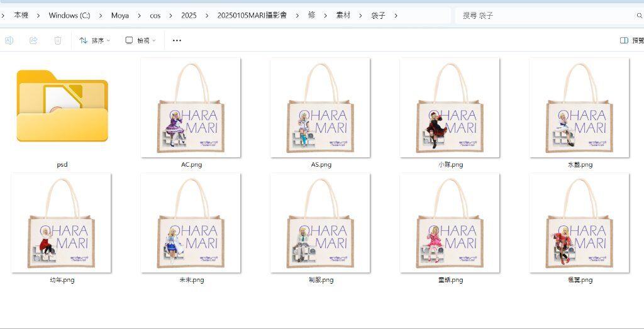Screen dimensions: 644x329
Task: Click the search box for 袋子
Action: point(548,16)
